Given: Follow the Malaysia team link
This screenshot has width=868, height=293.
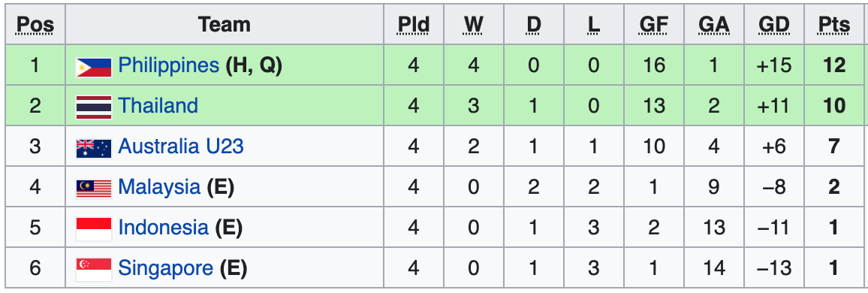Looking at the screenshot, I should click(x=159, y=187).
